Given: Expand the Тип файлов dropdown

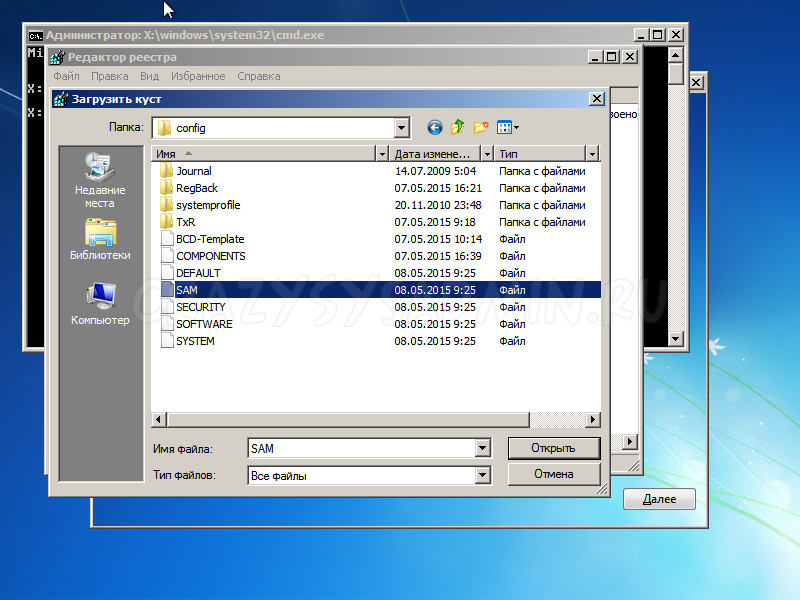Looking at the screenshot, I should point(483,476).
